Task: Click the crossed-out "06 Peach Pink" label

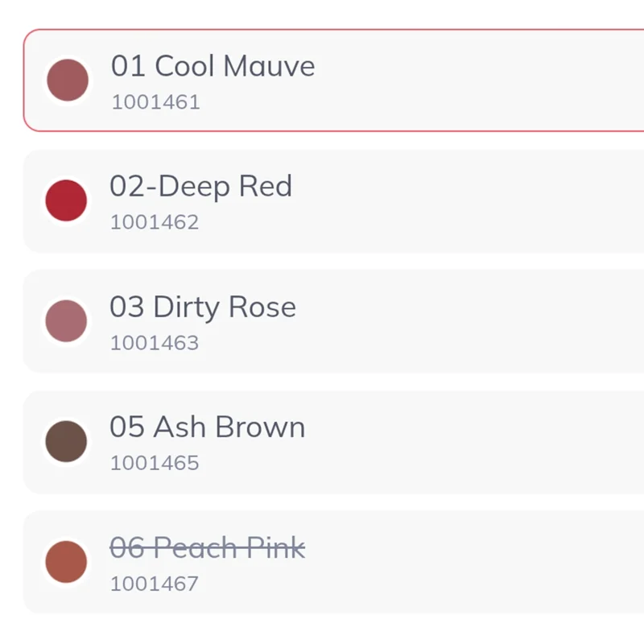Action: click(x=207, y=548)
